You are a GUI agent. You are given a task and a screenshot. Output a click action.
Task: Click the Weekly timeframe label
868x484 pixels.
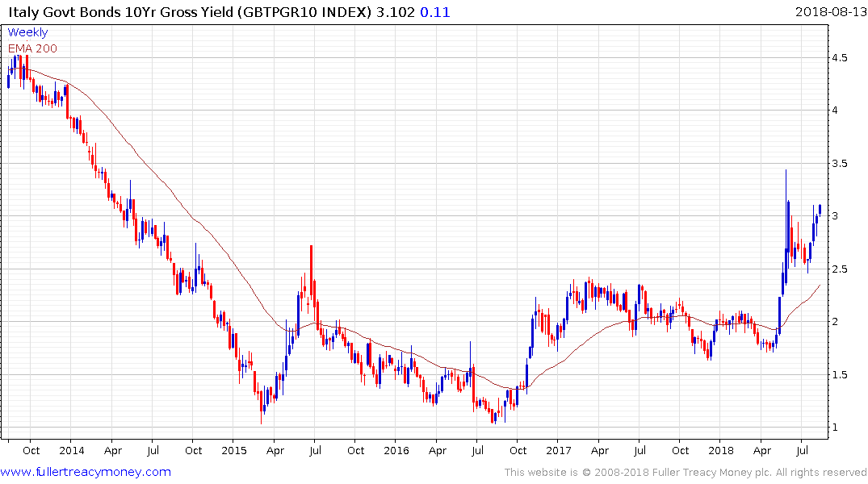(x=27, y=32)
